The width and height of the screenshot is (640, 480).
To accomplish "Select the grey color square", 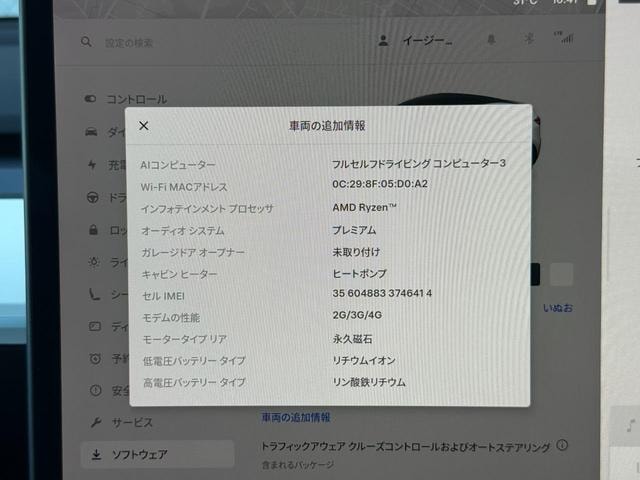I will click(x=562, y=274).
